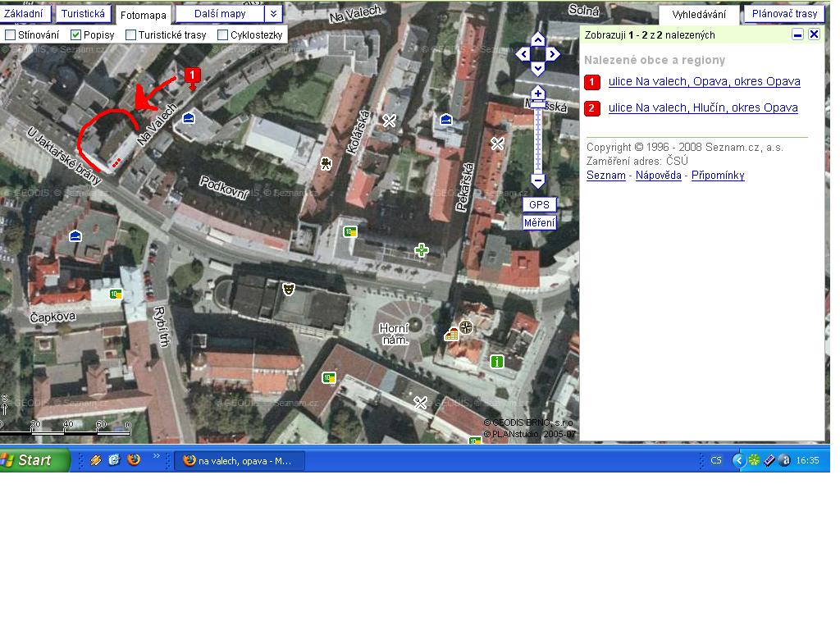Switch to the Turistická map tab
The image size is (840, 630).
click(x=83, y=13)
